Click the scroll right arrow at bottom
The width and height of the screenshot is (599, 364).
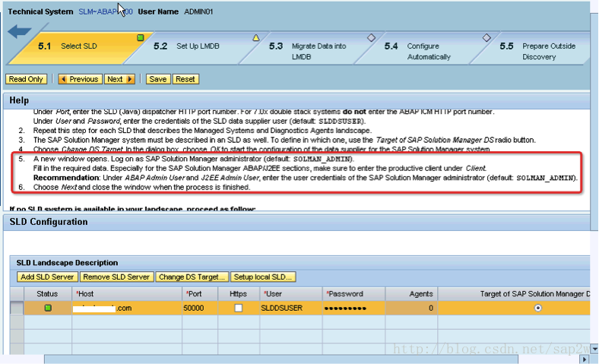[x=584, y=359]
